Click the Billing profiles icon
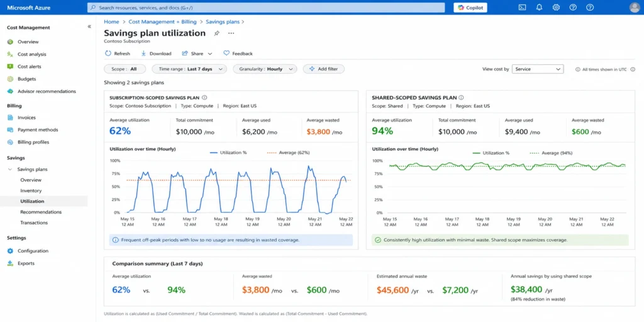This screenshot has width=644, height=322. 10,142
